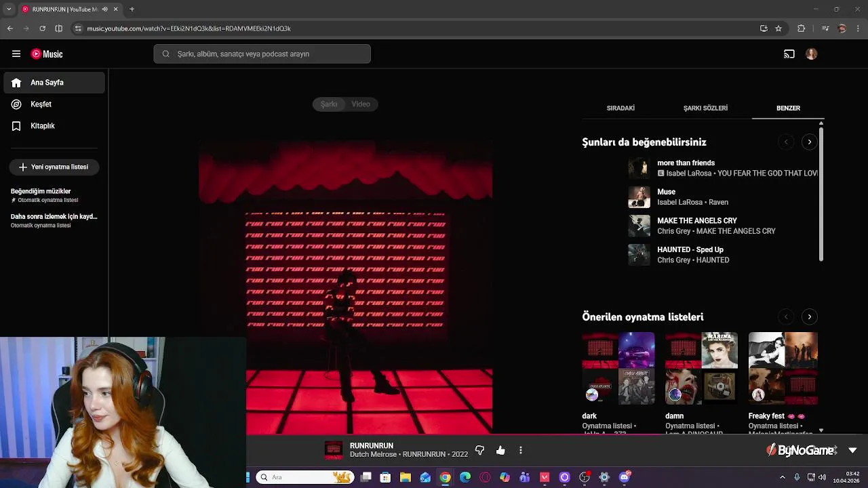Switch player to Video mode

pyautogui.click(x=361, y=104)
